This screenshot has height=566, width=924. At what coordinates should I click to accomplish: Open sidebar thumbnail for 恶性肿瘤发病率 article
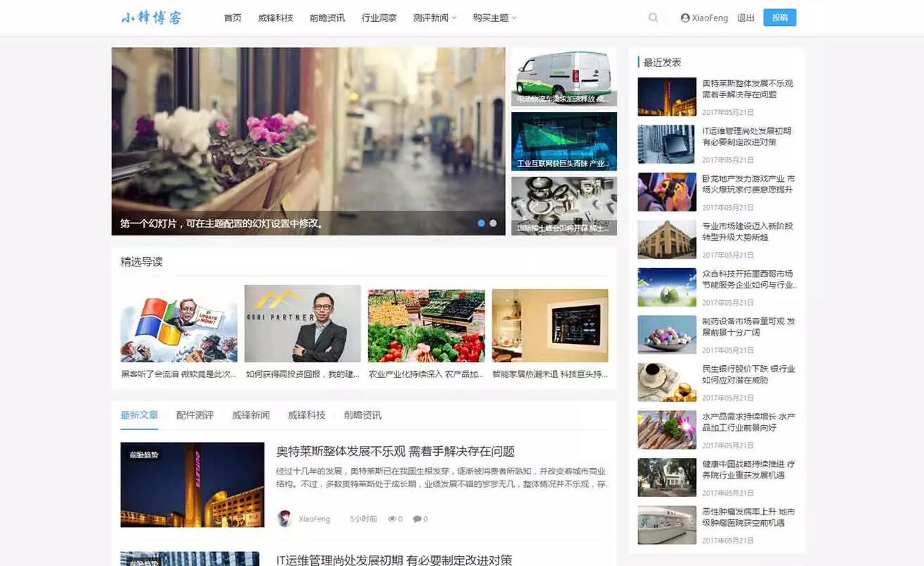(x=667, y=525)
